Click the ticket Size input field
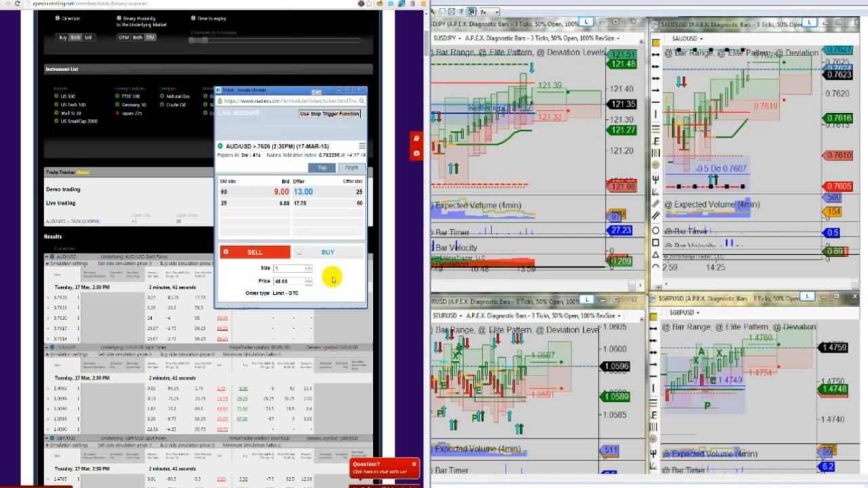This screenshot has height=488, width=868. 290,268
